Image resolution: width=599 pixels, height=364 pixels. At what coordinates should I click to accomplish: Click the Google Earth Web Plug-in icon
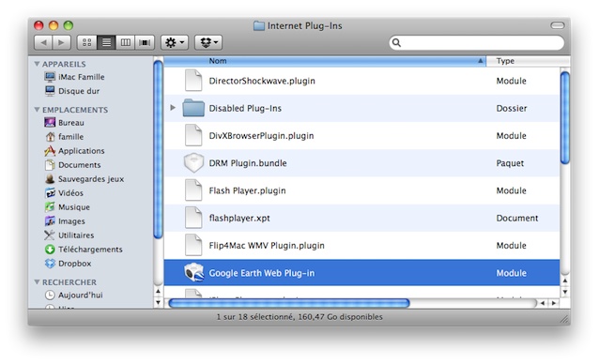click(193, 273)
